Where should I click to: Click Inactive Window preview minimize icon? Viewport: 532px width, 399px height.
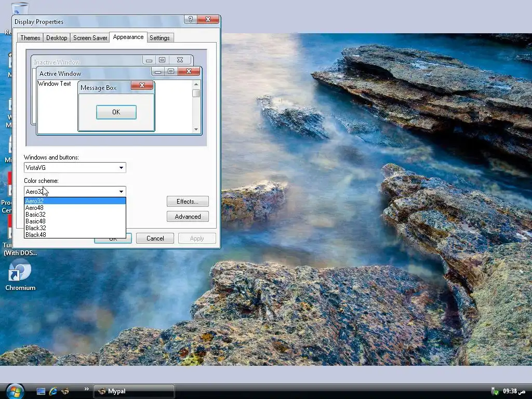click(x=149, y=60)
